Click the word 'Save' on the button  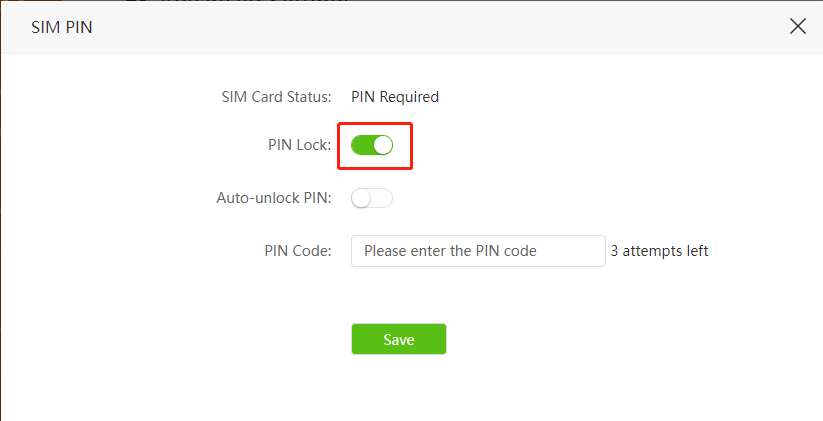(398, 339)
